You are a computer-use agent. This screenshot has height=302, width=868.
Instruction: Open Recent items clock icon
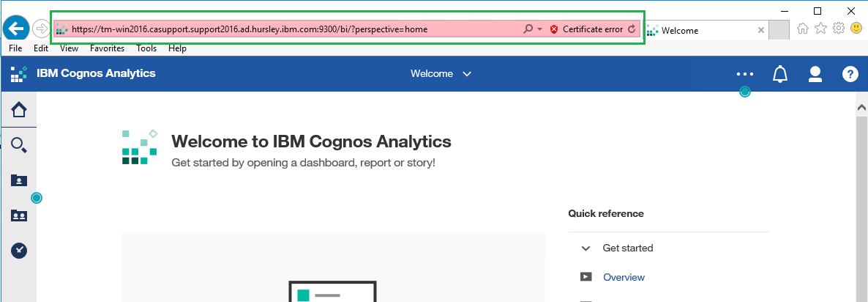(19, 251)
